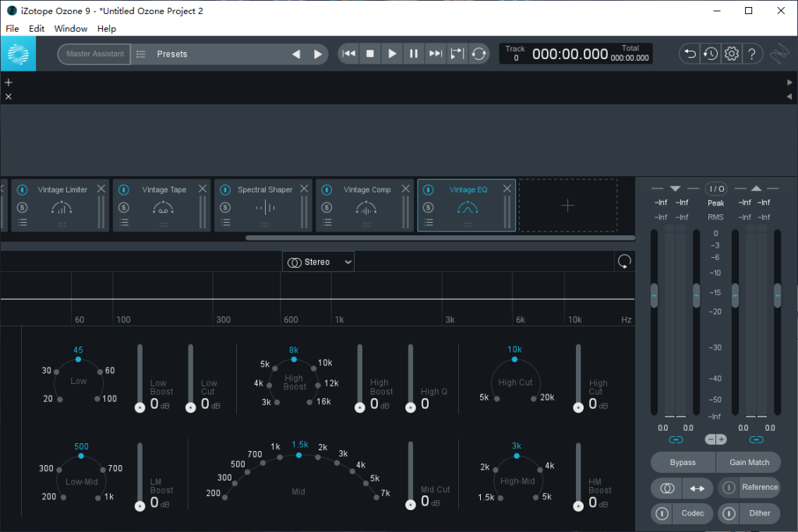Click the Low Boost slider handle
The image size is (798, 532).
(140, 407)
